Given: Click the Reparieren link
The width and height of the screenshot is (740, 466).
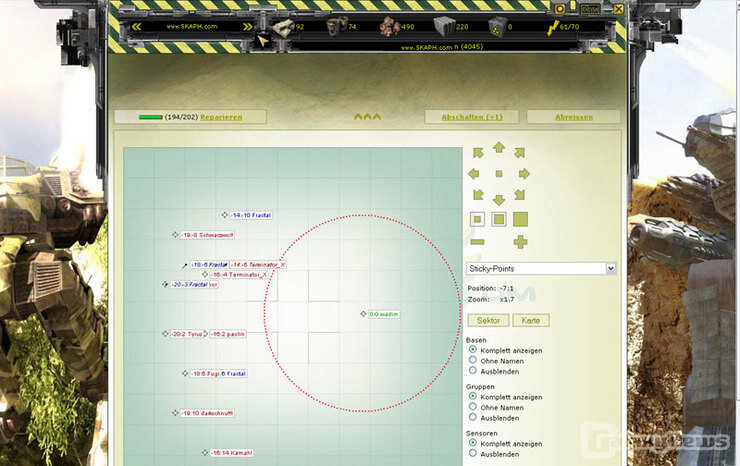Looking at the screenshot, I should (221, 117).
